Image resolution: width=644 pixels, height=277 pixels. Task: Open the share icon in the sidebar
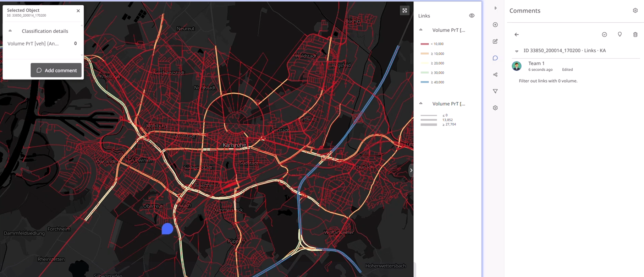[495, 75]
